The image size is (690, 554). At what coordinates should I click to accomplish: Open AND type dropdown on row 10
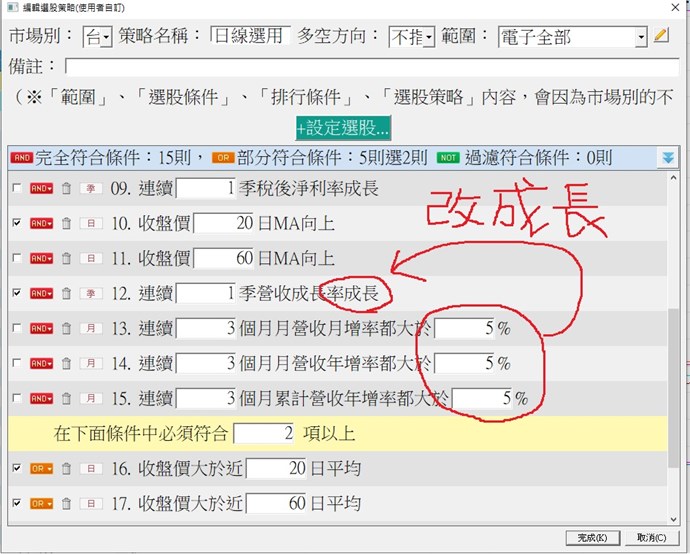[x=41, y=224]
